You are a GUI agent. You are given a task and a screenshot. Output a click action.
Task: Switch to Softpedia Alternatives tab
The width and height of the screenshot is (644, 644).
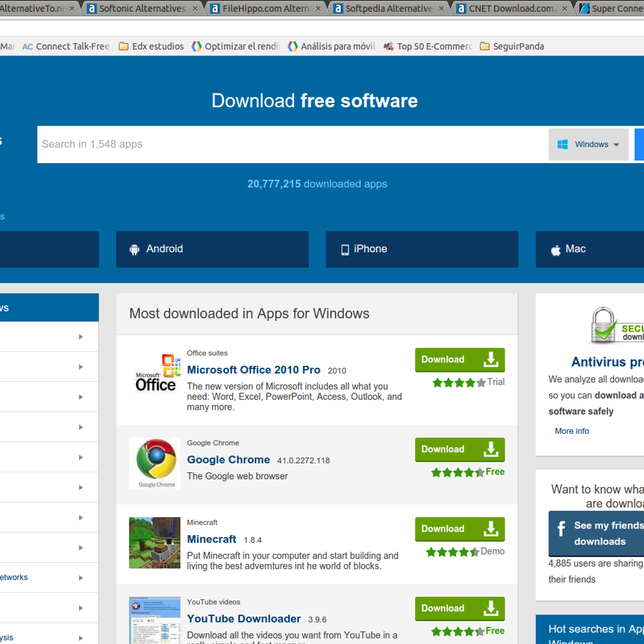pos(389,8)
